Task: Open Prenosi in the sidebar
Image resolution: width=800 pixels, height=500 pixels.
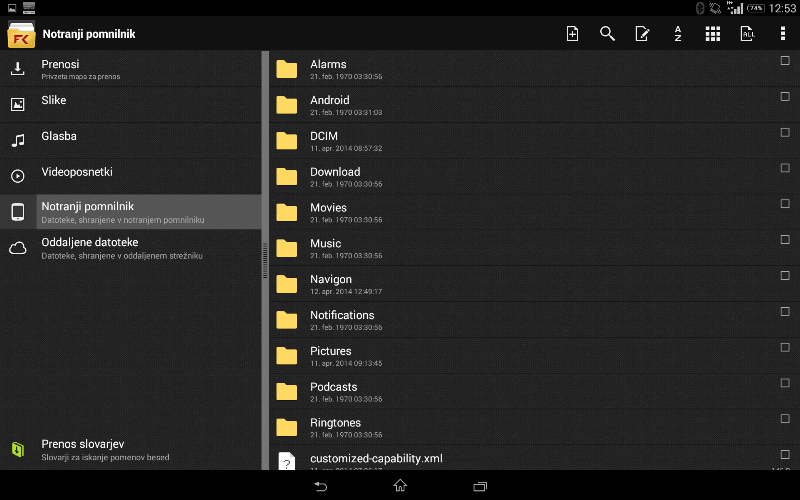Action: click(131, 69)
